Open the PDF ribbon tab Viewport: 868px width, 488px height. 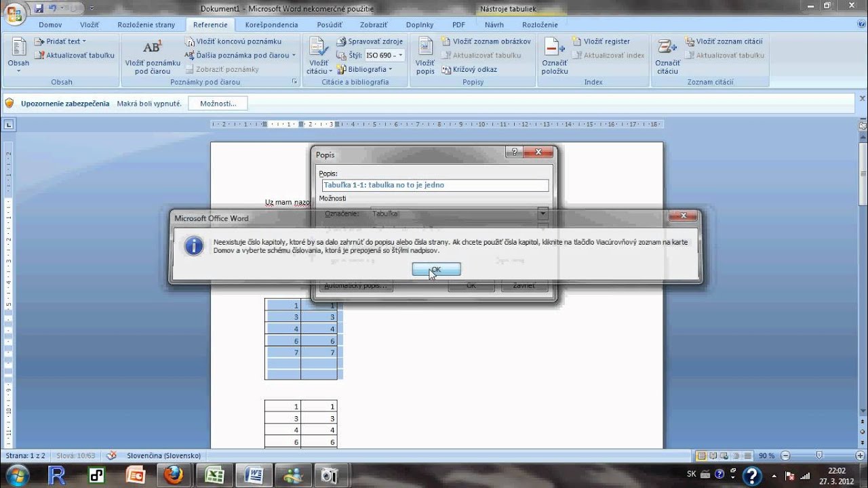pos(459,25)
